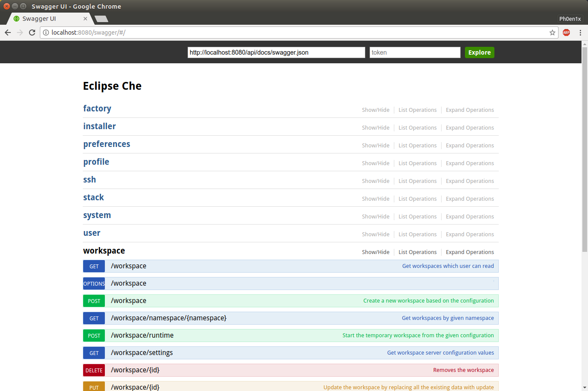Image resolution: width=588 pixels, height=391 pixels.
Task: Open the Adblock Plus extension icon
Action: 566,33
